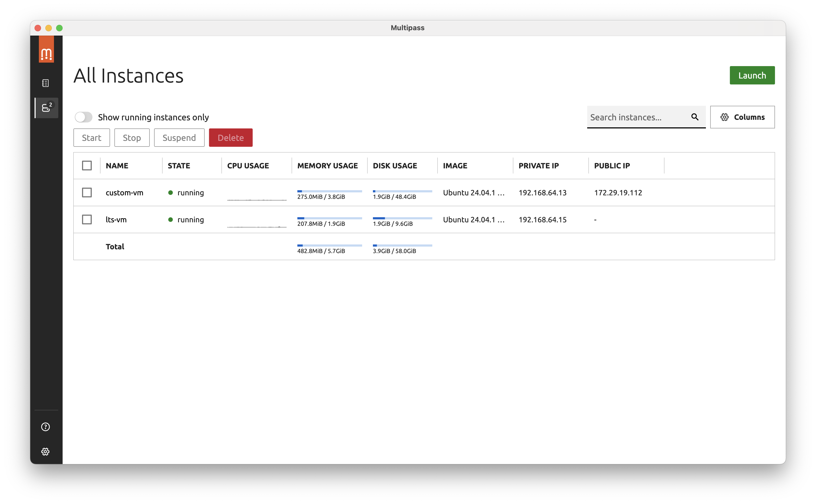Viewport: 816px width, 504px height.
Task: Click the Suspend button
Action: coord(179,138)
